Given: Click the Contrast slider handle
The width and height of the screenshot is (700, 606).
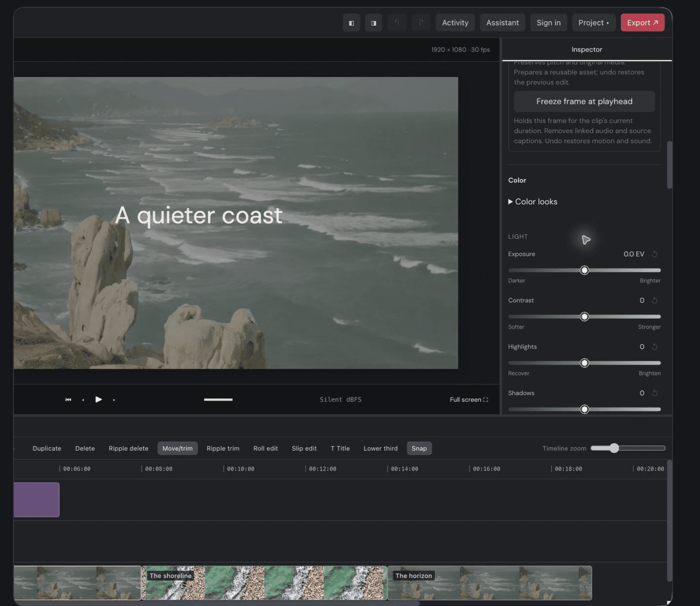Looking at the screenshot, I should coord(584,316).
